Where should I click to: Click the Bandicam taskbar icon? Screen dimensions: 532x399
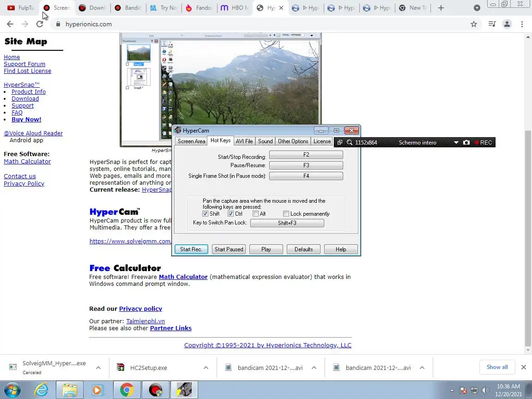tap(155, 390)
